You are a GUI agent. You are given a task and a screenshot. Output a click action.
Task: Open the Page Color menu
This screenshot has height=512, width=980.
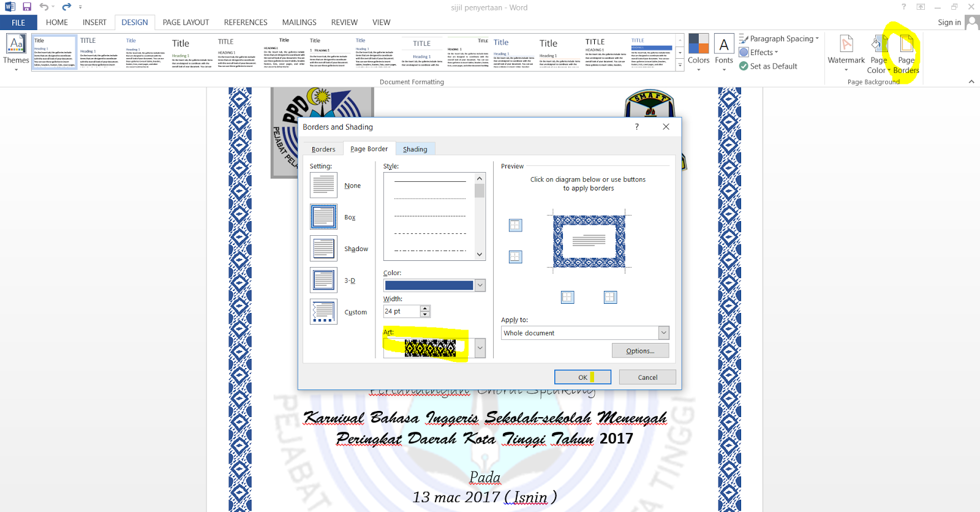(879, 54)
